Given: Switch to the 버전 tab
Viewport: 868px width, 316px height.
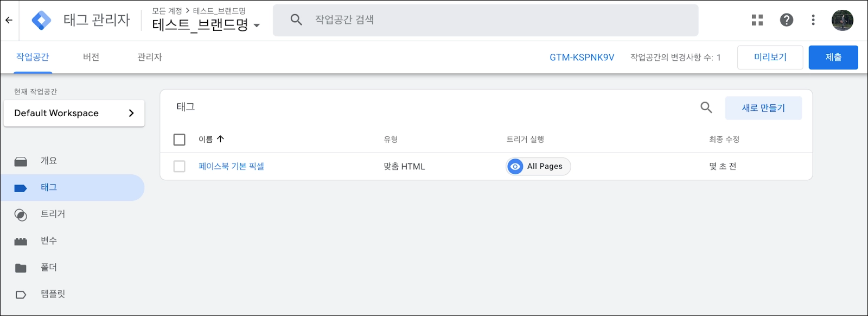Looking at the screenshot, I should click(x=91, y=57).
